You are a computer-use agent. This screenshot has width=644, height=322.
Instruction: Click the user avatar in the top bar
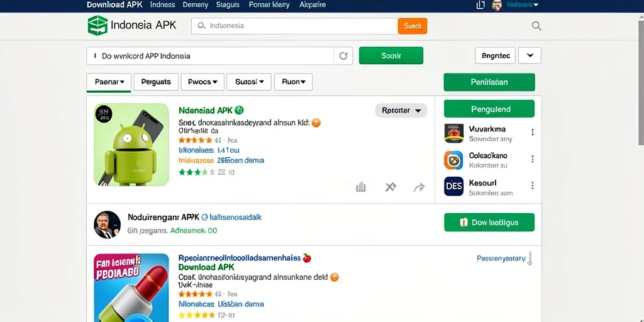pyautogui.click(x=497, y=5)
